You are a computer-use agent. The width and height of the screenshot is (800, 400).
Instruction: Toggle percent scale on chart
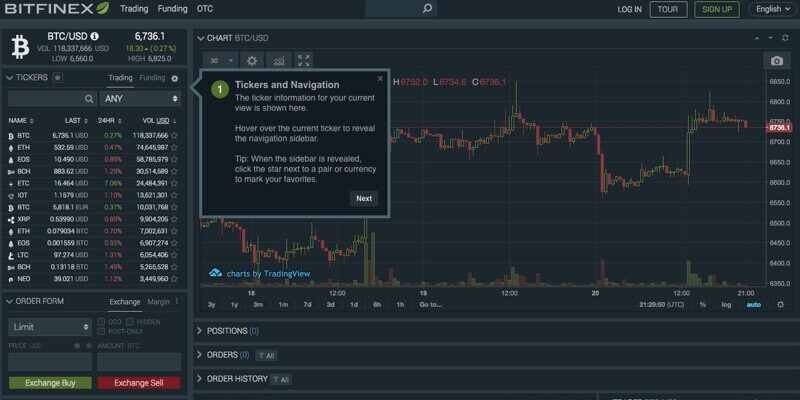(703, 305)
